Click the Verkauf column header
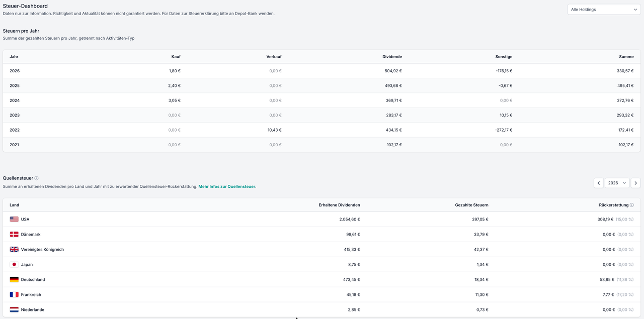This screenshot has width=644, height=319. click(x=274, y=57)
